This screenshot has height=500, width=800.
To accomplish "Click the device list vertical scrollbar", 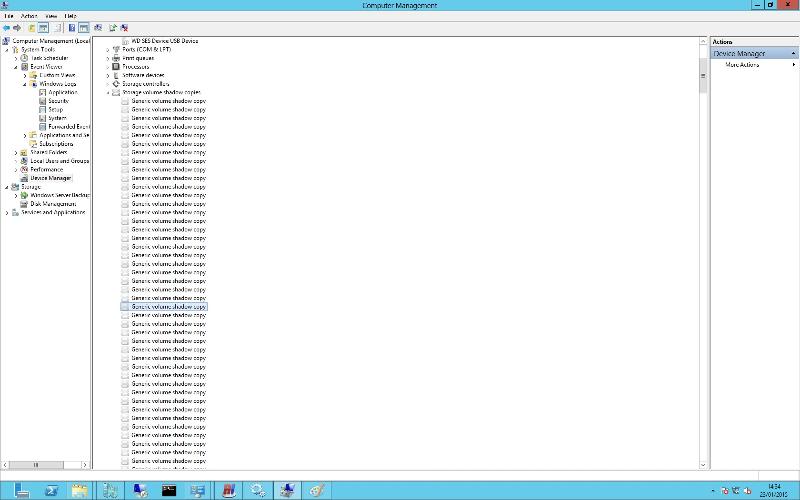I will (x=703, y=250).
